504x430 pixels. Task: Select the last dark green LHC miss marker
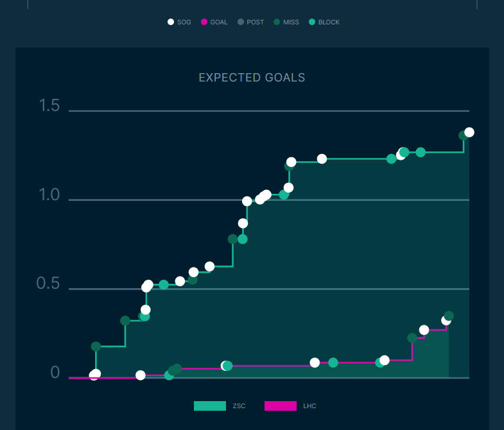pos(449,316)
